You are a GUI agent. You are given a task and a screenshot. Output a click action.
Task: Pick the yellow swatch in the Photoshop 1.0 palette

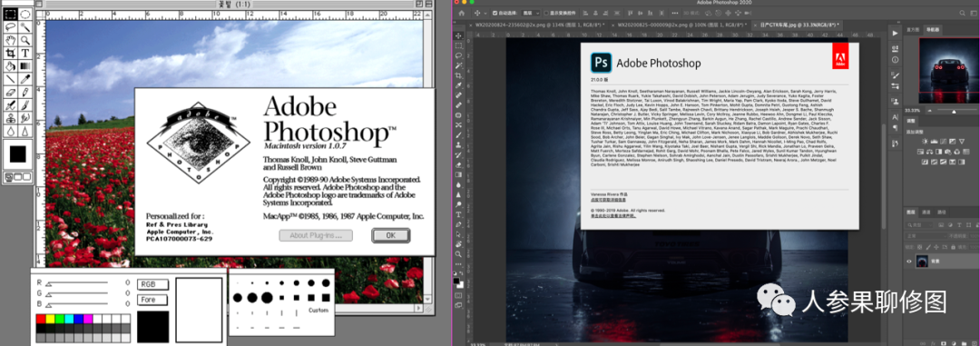click(x=50, y=319)
